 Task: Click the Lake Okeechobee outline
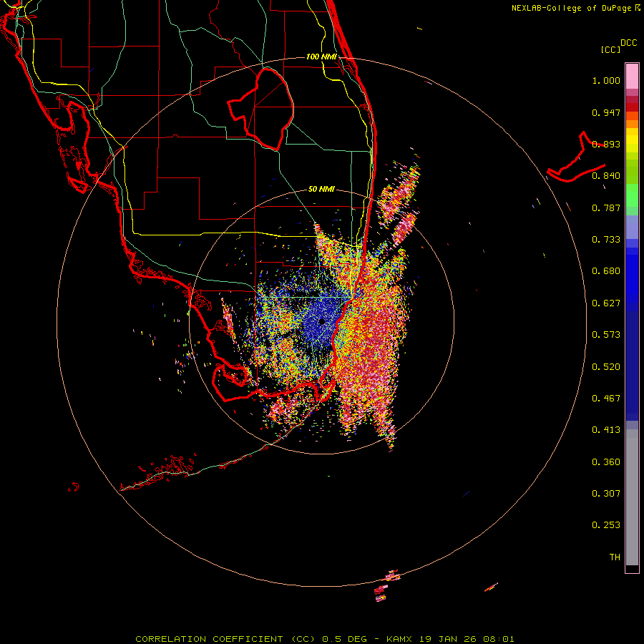[260, 109]
